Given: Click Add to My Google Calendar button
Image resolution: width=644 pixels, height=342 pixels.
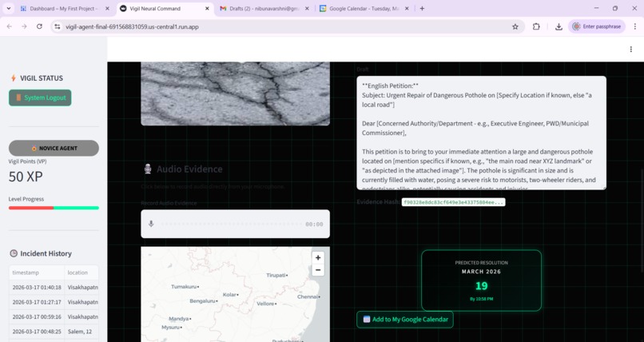Looking at the screenshot, I should 405,320.
